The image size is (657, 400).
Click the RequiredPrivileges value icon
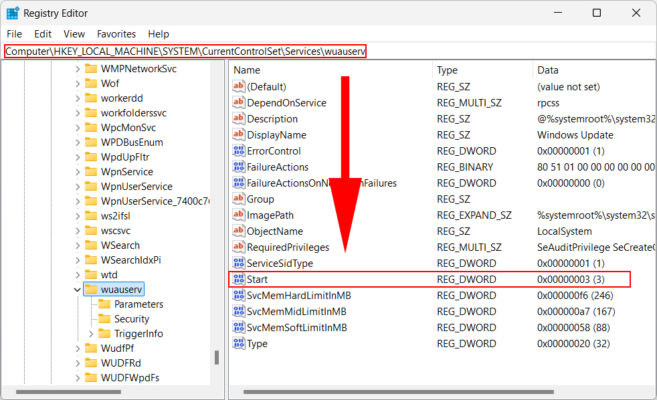click(x=238, y=247)
